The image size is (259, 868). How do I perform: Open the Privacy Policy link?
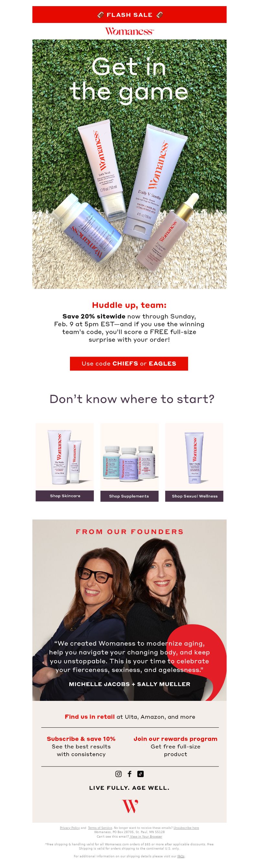click(70, 828)
